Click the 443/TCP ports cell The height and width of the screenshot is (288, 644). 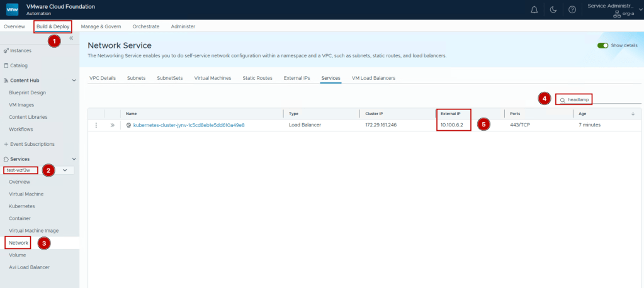coord(521,125)
